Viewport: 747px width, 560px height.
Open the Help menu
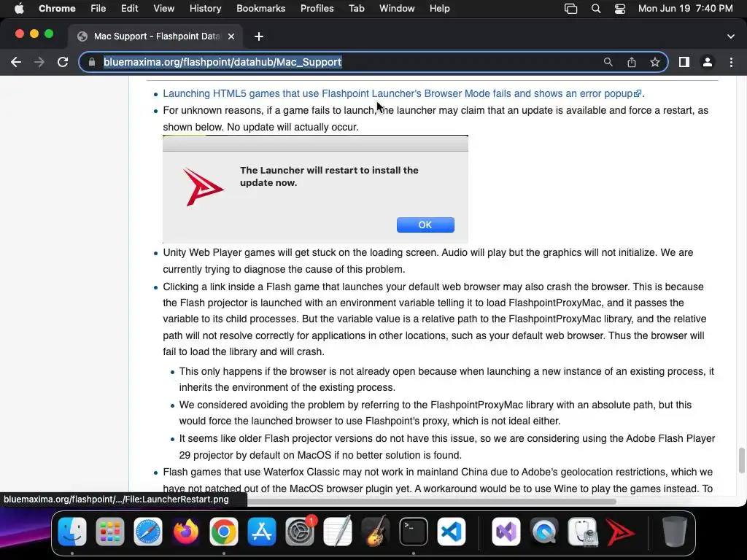coord(439,9)
